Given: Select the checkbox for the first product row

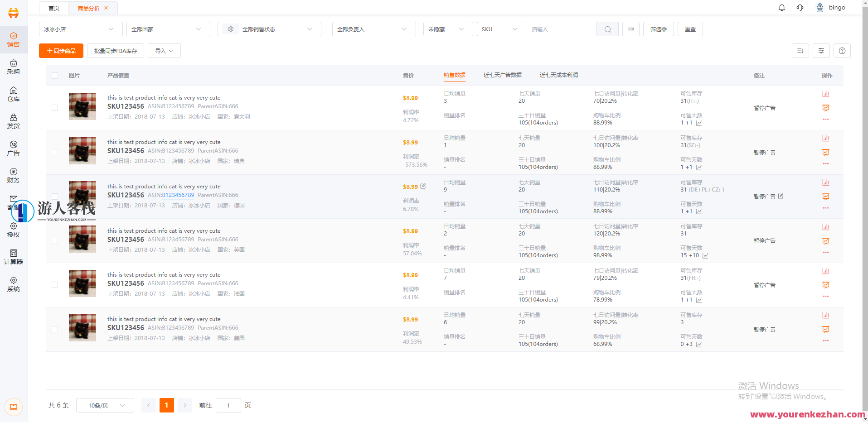Looking at the screenshot, I should pyautogui.click(x=55, y=108).
